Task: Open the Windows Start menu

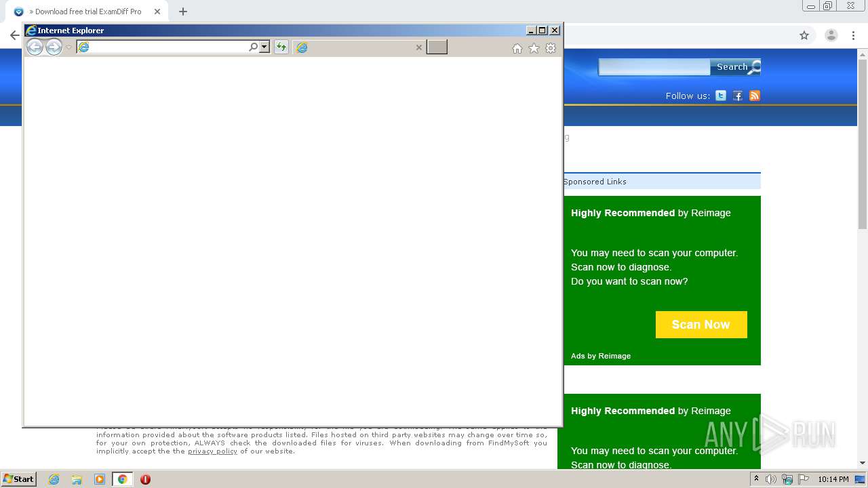Action: pos(19,479)
